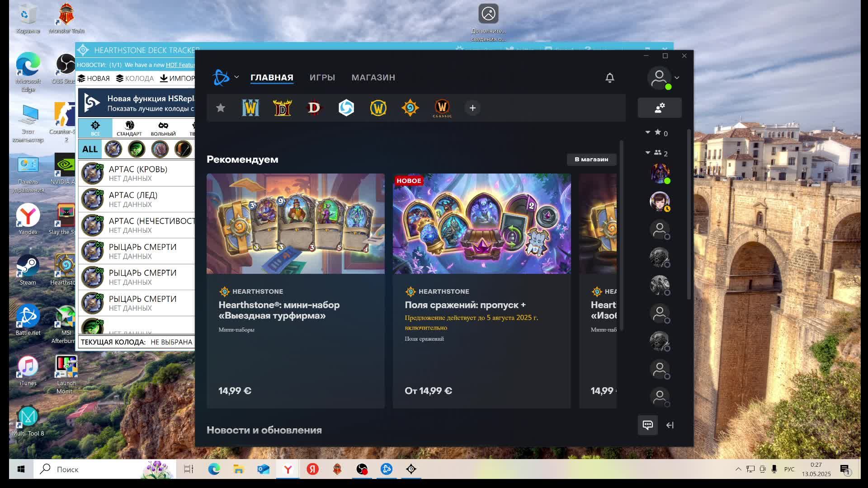Open Task View on the taskbar

[x=189, y=469]
